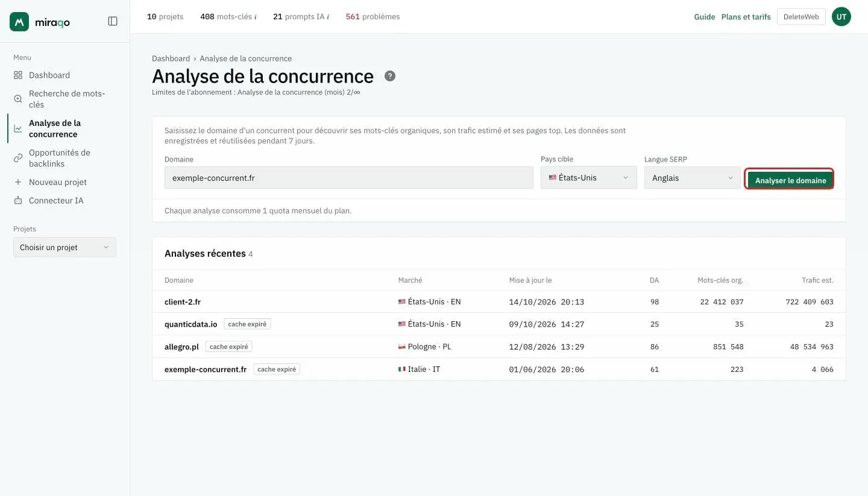Open the Guide link

(704, 17)
